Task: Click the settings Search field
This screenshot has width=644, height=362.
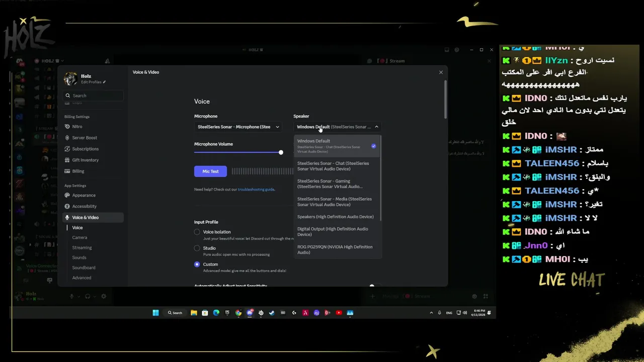Action: tap(94, 96)
